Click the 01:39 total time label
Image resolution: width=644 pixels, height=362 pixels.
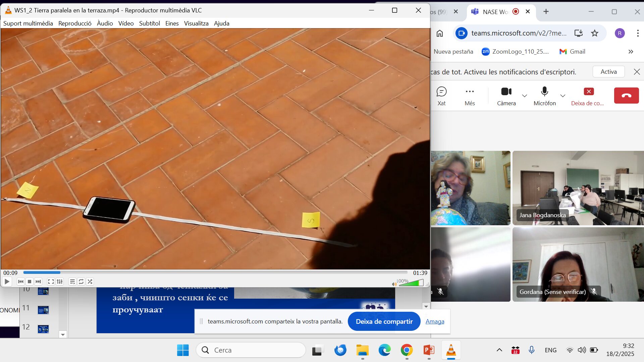[x=420, y=273]
